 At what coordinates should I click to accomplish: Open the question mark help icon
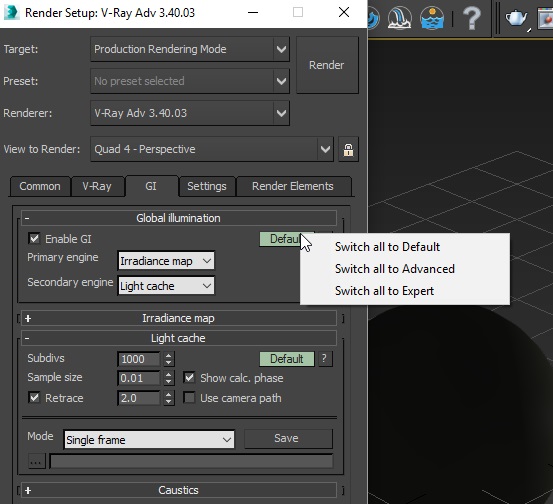click(472, 18)
